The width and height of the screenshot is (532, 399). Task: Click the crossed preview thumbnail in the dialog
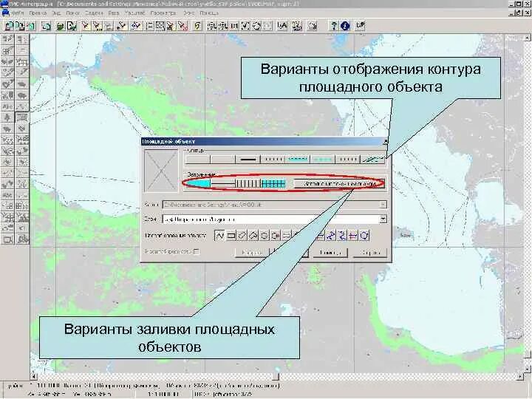click(x=161, y=171)
